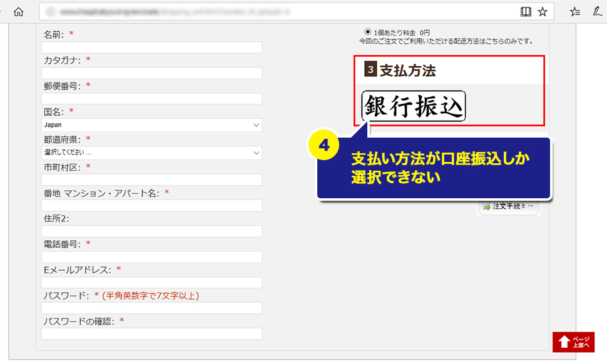Open the reading view book icon
This screenshot has width=607, height=364.
click(526, 12)
